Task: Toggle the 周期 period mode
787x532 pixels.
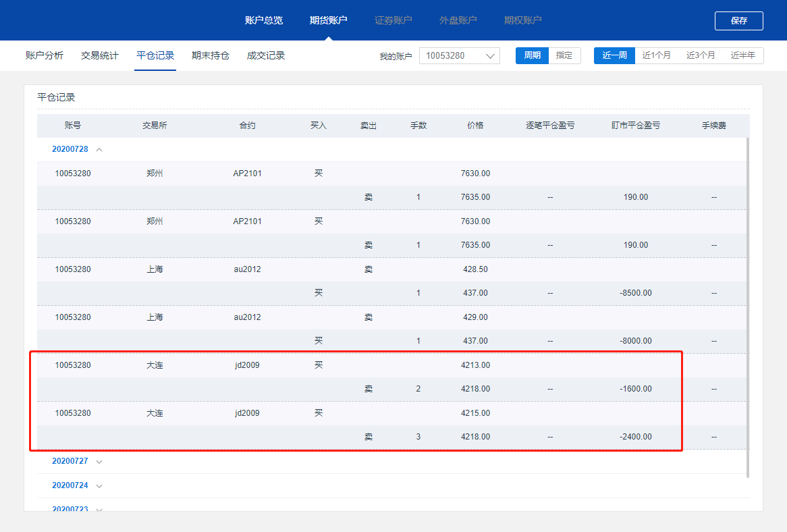Action: pyautogui.click(x=532, y=55)
